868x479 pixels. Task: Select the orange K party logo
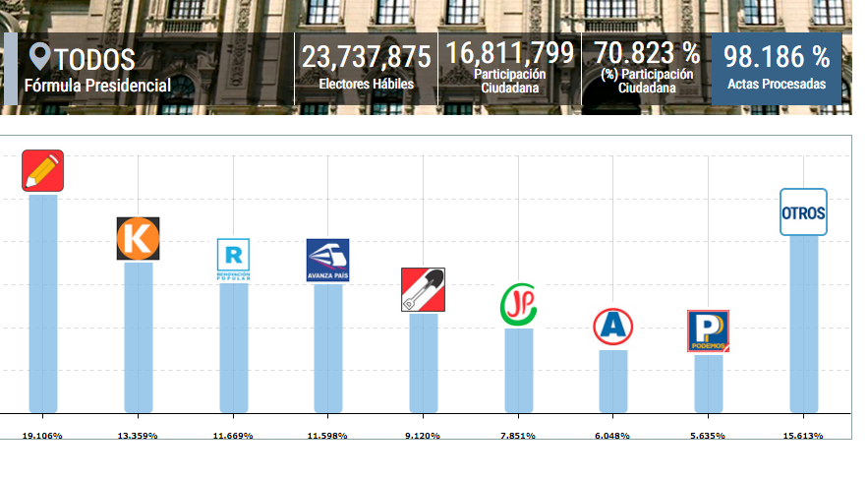point(138,239)
